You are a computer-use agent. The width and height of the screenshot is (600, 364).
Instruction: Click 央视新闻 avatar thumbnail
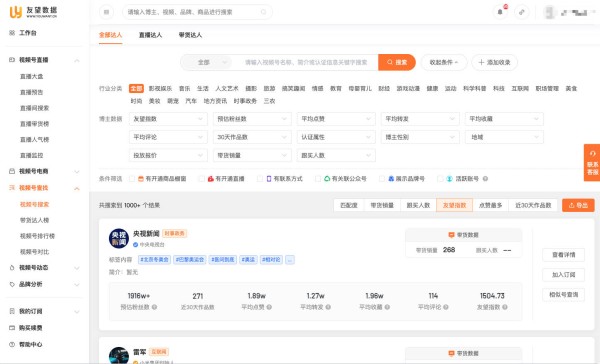(x=119, y=238)
